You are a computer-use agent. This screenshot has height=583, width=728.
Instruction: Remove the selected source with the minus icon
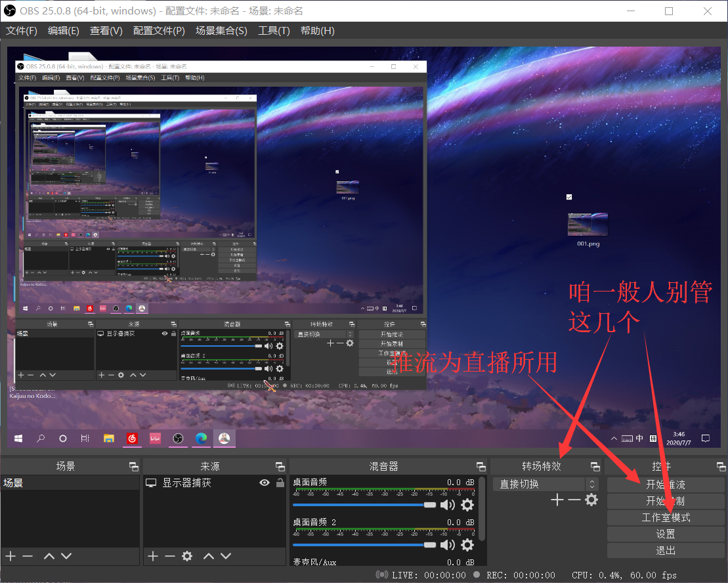pos(170,555)
